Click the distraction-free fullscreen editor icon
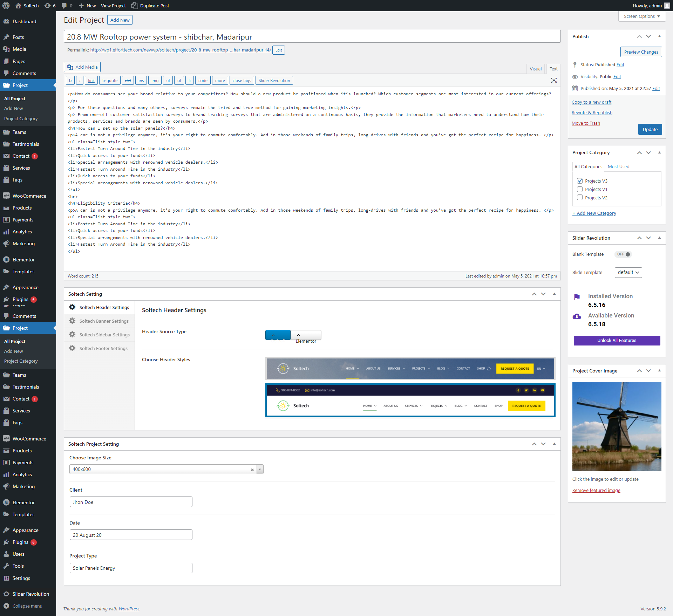Screen dimensions: 673x616 [553, 80]
